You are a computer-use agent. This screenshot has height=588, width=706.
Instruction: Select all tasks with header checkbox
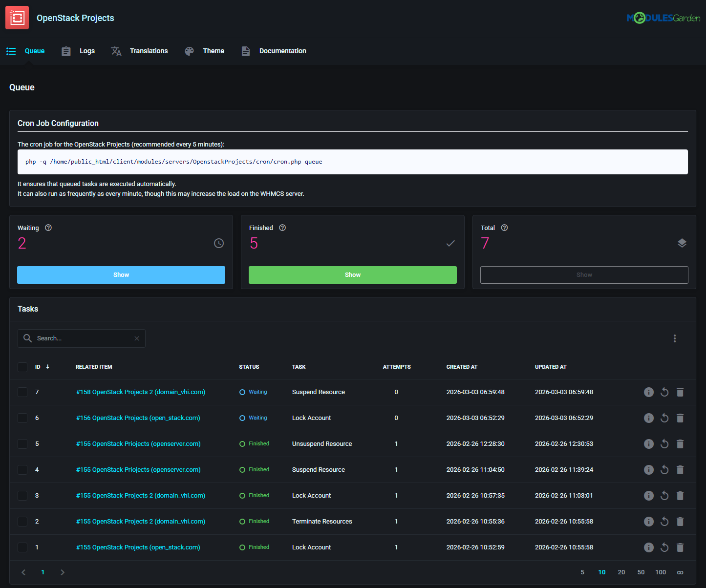coord(22,367)
